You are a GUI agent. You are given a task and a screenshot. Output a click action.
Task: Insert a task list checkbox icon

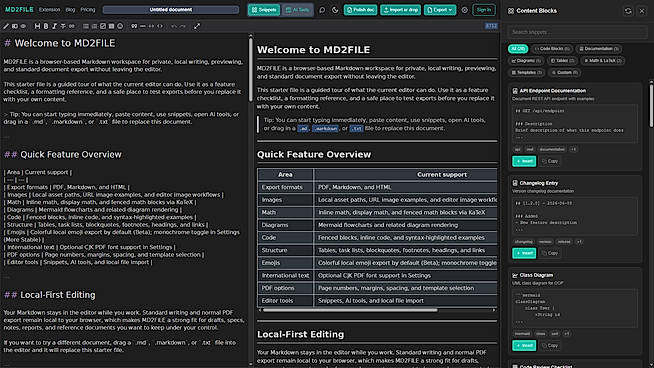pyautogui.click(x=103, y=26)
